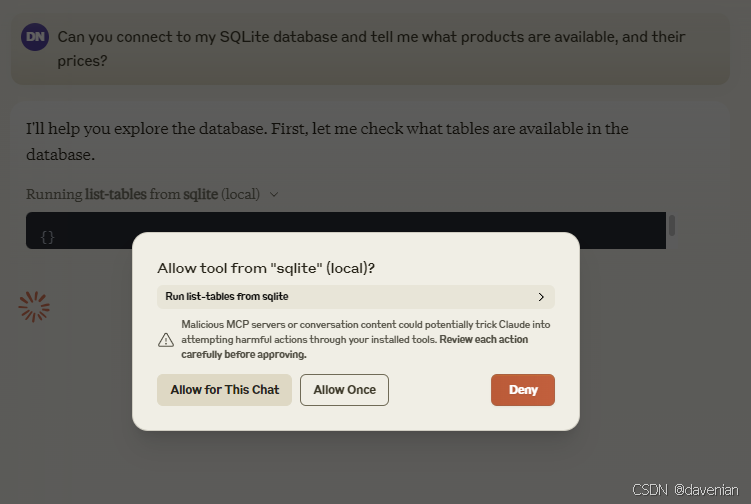Click the bold "list-tables" text in the running status
The width and height of the screenshot is (751, 504).
pos(116,195)
